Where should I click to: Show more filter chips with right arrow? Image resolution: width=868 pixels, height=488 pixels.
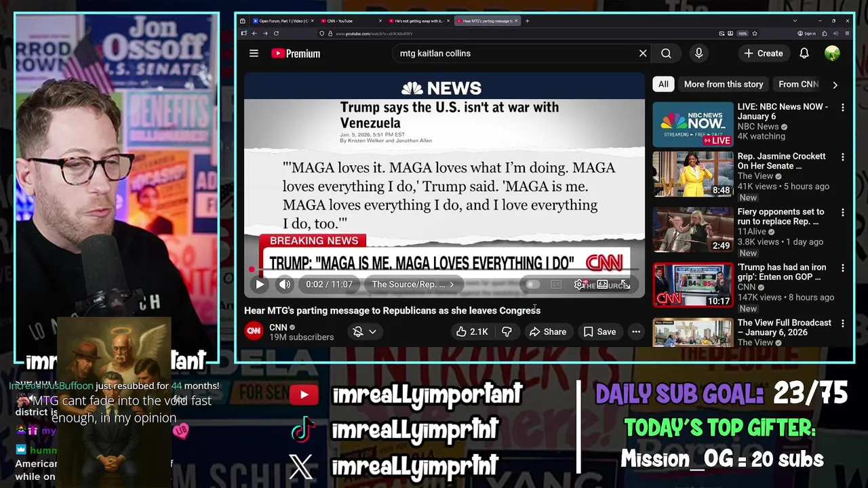(835, 85)
